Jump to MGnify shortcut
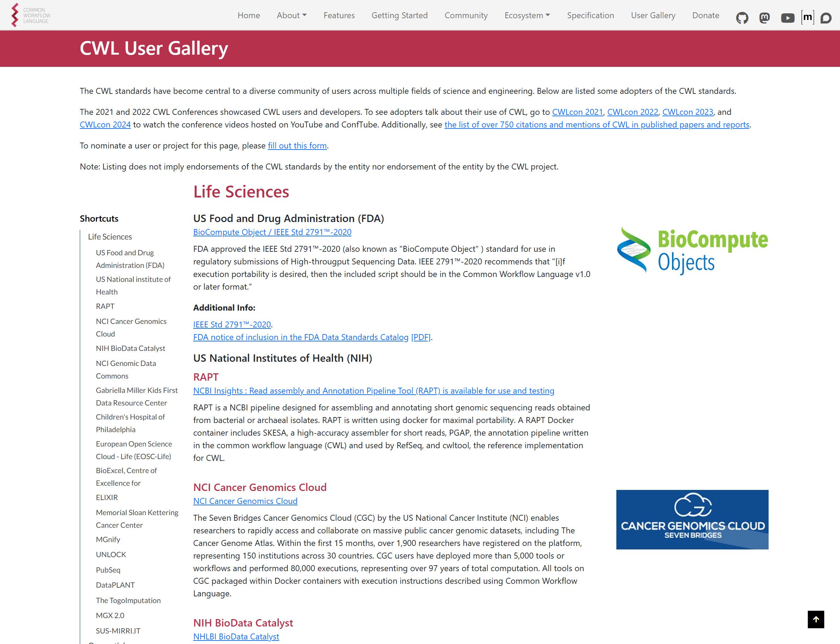This screenshot has height=644, width=840. click(108, 539)
